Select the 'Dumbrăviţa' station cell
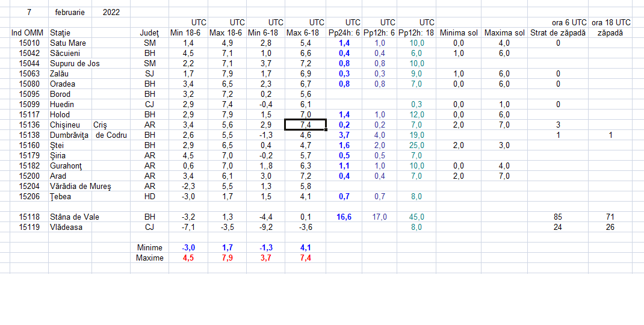Viewport: 644px width, 325px height. pyautogui.click(x=70, y=135)
